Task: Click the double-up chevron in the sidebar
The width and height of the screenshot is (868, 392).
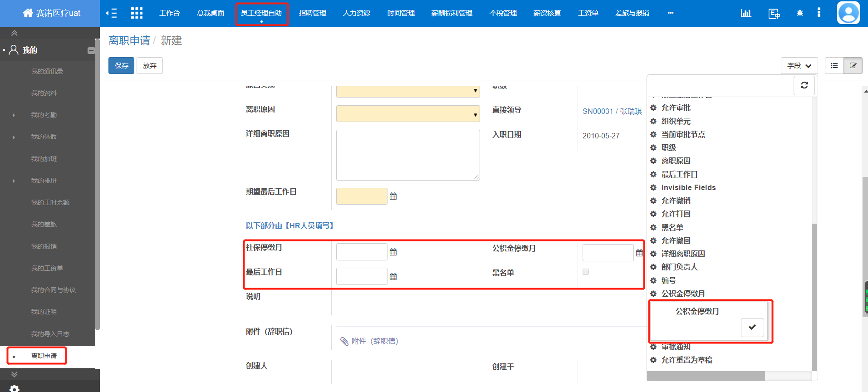Action: [15, 33]
